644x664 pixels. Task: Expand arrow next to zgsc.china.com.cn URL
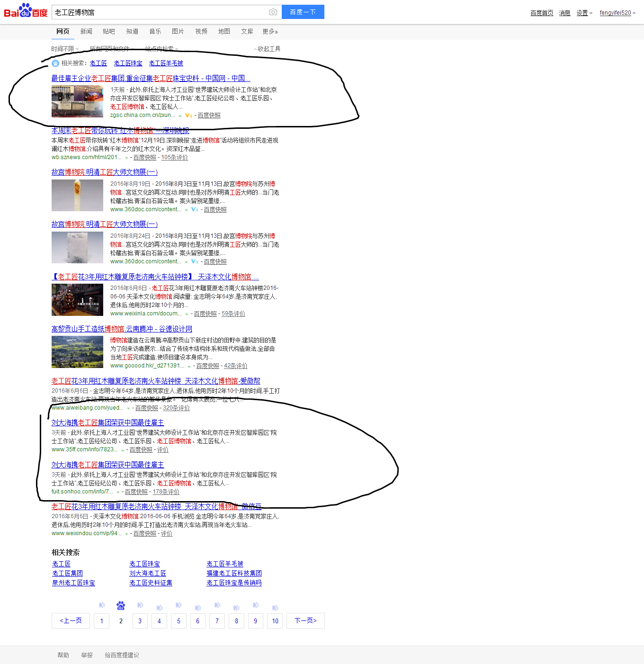tap(180, 116)
